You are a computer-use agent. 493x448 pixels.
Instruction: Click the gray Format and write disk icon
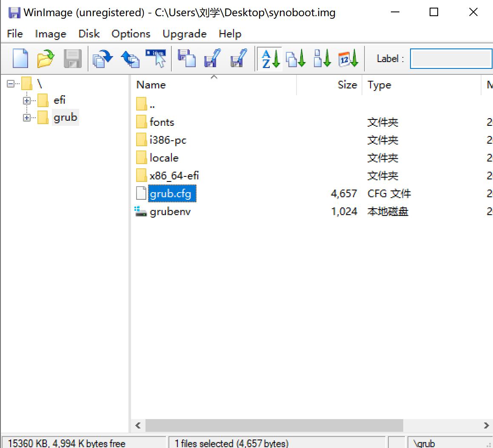click(x=239, y=58)
